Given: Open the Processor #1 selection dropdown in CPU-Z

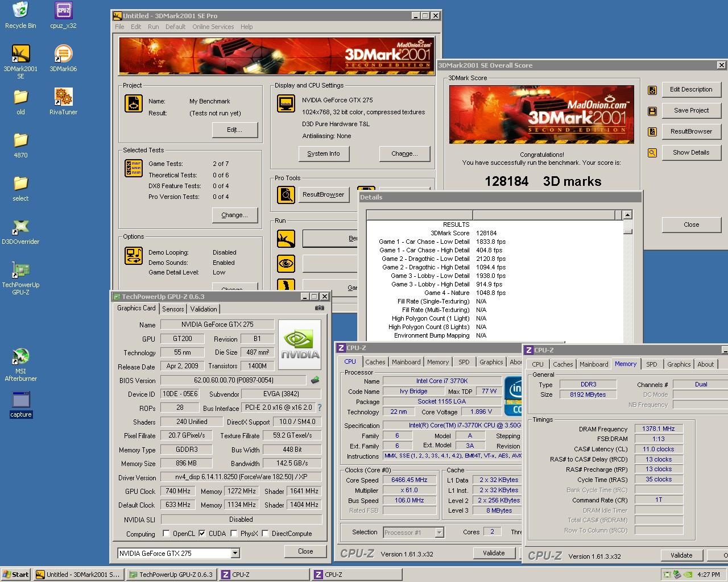Looking at the screenshot, I should pyautogui.click(x=439, y=533).
